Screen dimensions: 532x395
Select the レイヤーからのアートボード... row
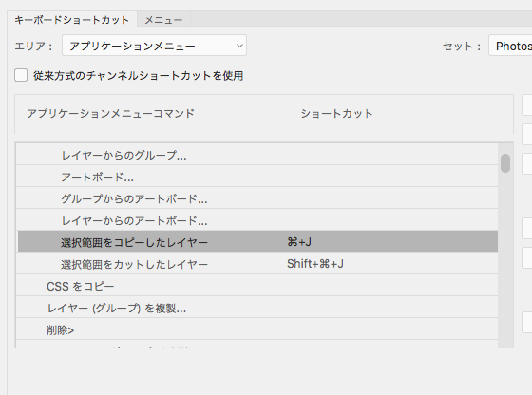tap(256, 220)
